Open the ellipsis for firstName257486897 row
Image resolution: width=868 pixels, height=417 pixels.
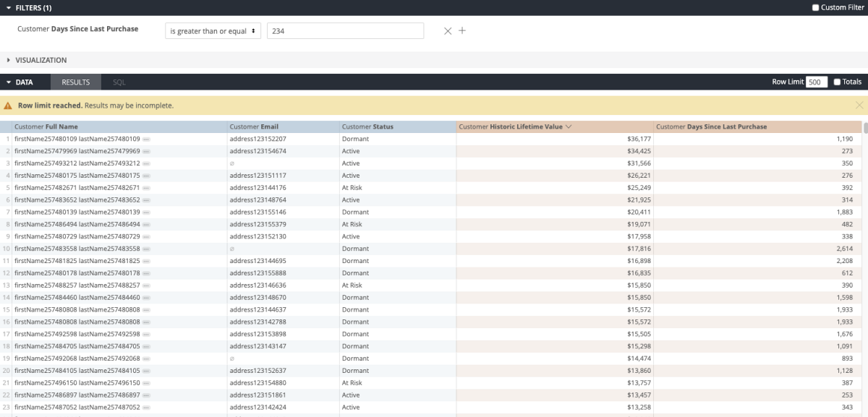point(146,395)
